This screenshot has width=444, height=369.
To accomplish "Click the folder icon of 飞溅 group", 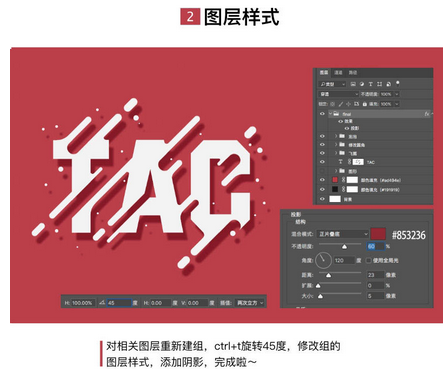I will pyautogui.click(x=342, y=153).
